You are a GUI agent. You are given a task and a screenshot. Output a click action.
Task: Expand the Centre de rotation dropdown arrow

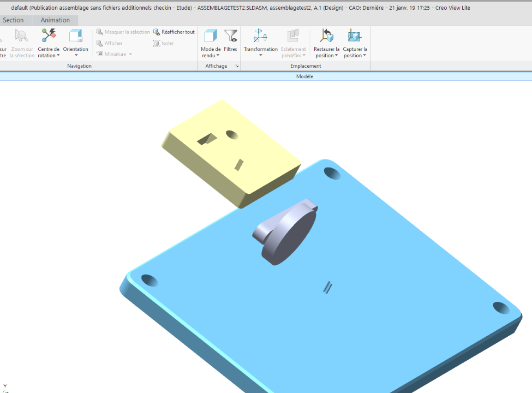point(58,55)
